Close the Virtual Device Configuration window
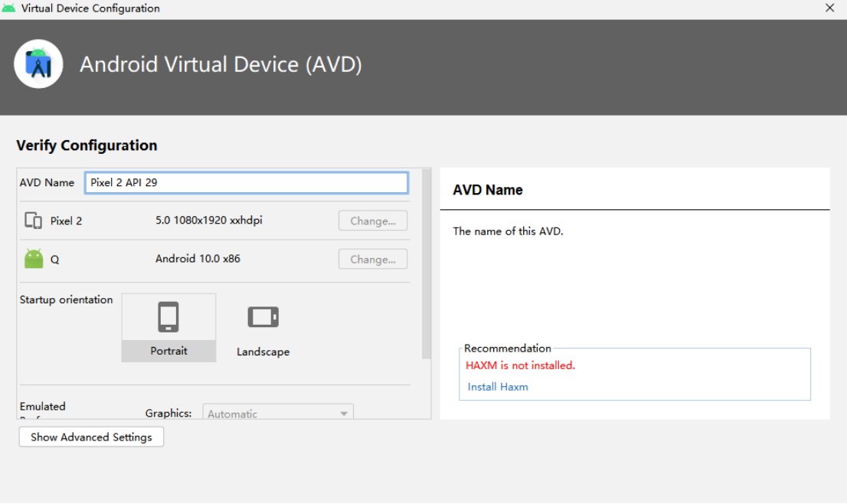847x504 pixels. pyautogui.click(x=829, y=8)
